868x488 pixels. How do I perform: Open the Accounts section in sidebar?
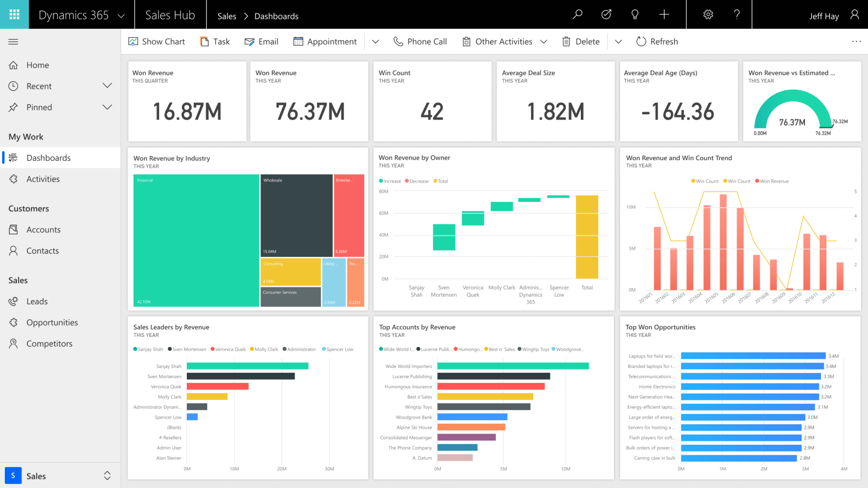coord(43,229)
